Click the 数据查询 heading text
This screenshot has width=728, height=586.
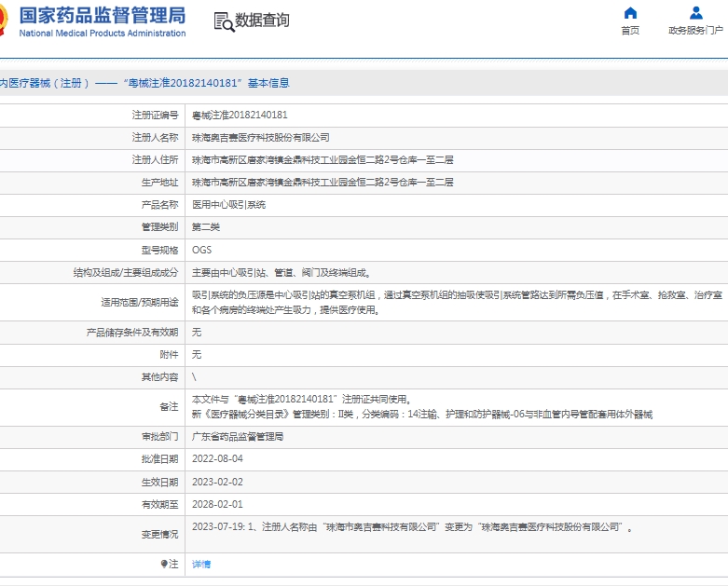262,20
